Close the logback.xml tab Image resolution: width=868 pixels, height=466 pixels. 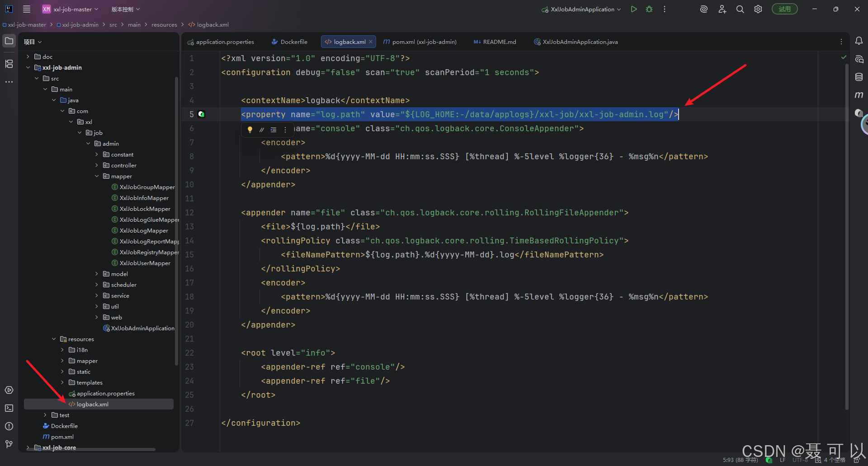371,42
